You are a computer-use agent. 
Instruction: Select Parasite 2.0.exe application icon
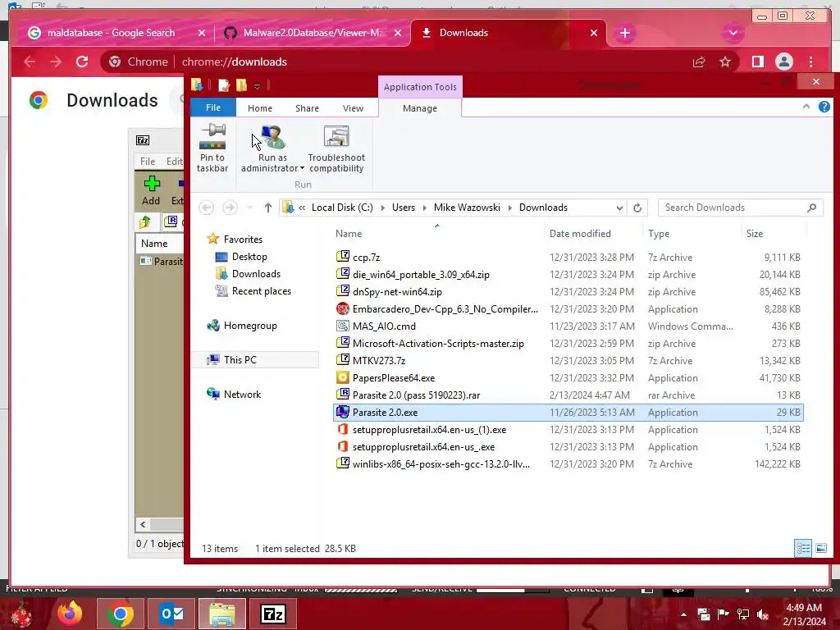(343, 412)
